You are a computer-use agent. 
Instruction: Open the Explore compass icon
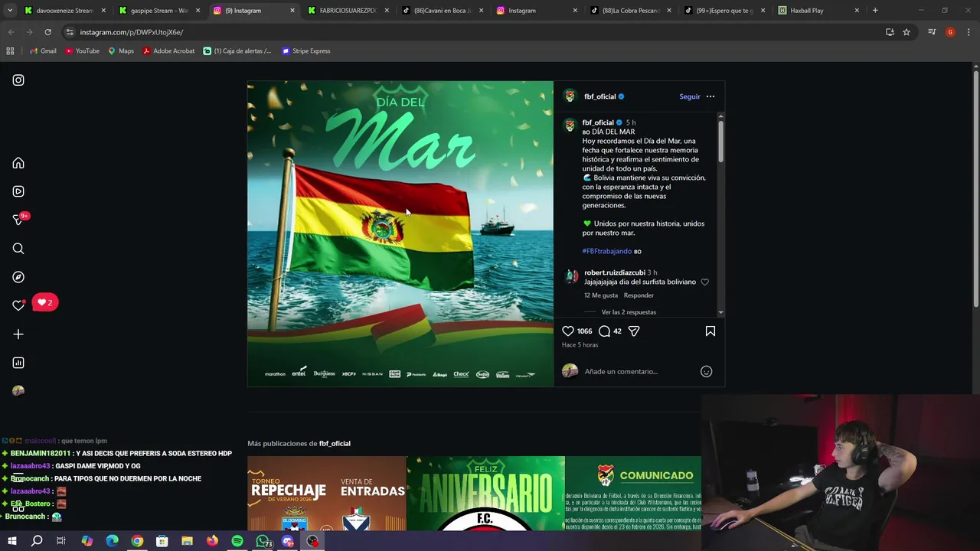18,277
